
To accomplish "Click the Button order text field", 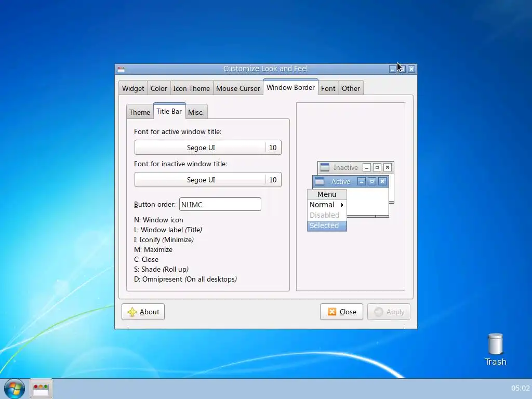I will 220,204.
